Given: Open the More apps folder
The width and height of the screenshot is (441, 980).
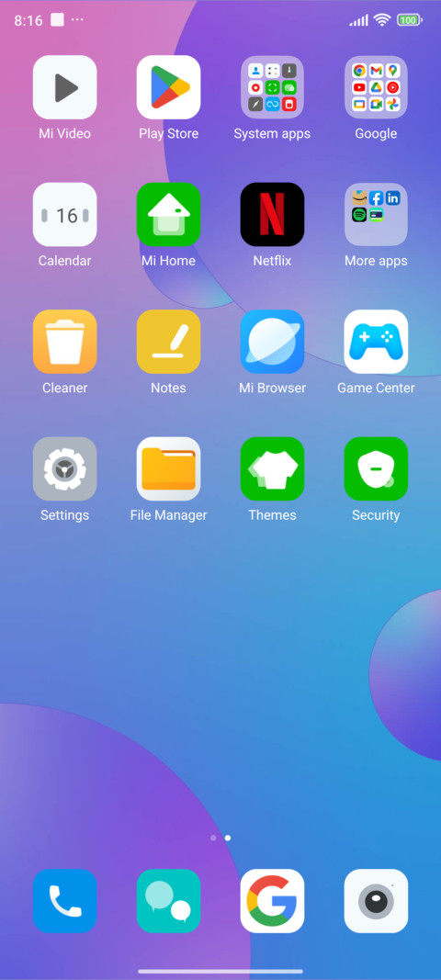Looking at the screenshot, I should pyautogui.click(x=376, y=214).
